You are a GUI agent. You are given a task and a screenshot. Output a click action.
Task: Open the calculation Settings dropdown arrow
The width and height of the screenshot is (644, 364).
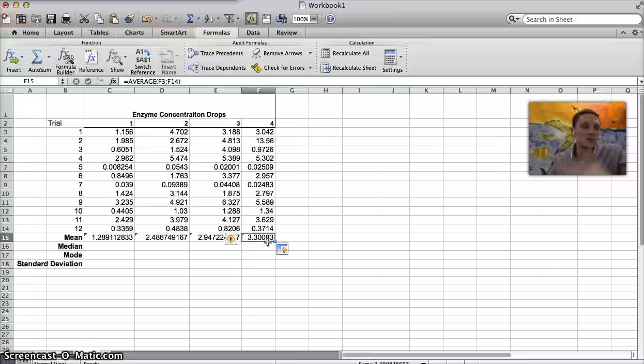(x=401, y=57)
